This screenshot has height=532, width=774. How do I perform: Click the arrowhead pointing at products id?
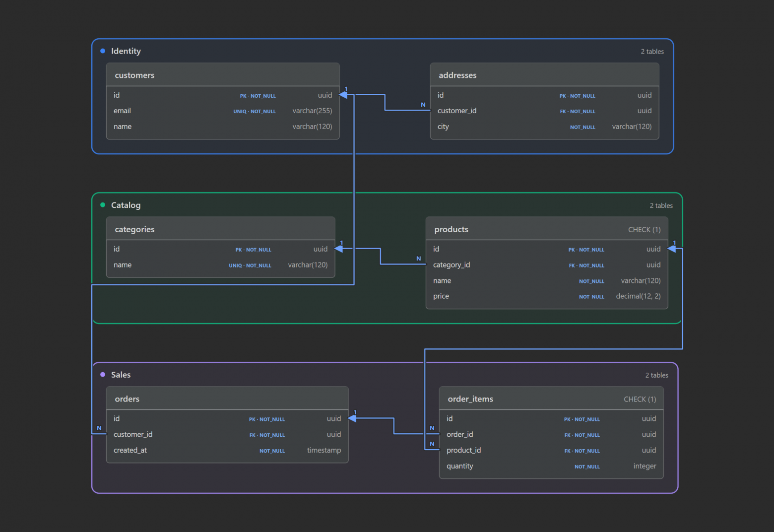coord(671,248)
